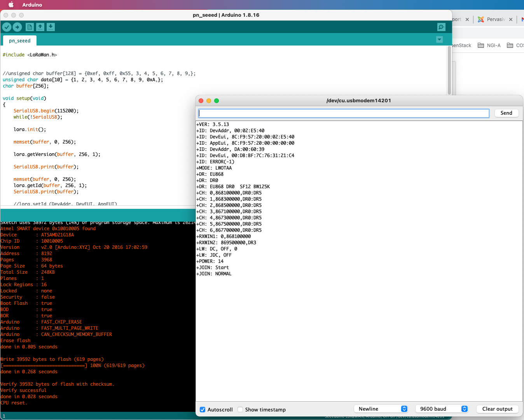The image size is (524, 420).
Task: Disable the Autoscroll checkbox
Action: pos(203,409)
